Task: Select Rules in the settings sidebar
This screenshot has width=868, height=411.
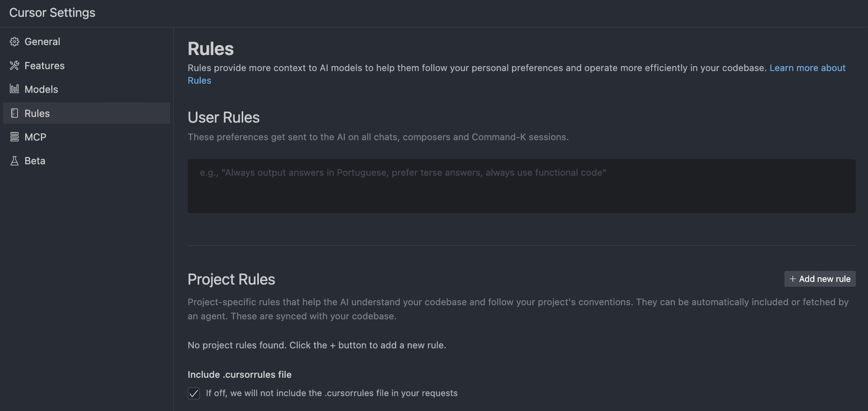Action: 37,113
